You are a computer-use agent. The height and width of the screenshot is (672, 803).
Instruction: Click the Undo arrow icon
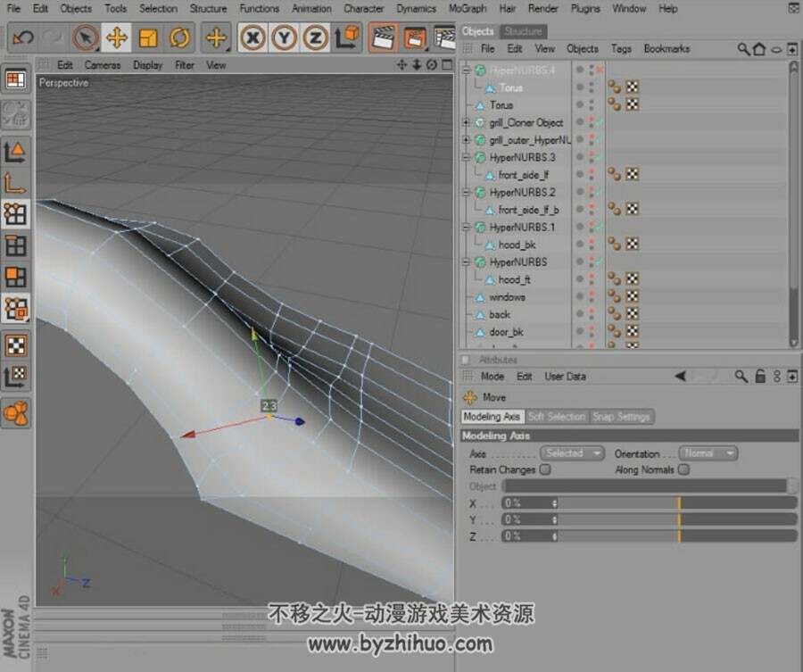[x=23, y=37]
